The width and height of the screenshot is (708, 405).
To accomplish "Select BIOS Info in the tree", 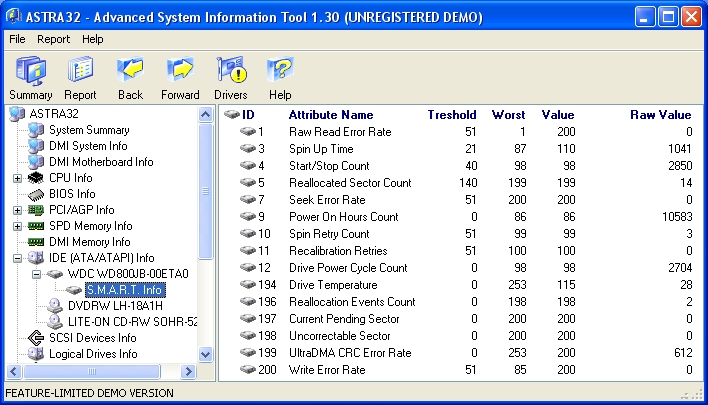I will point(72,194).
